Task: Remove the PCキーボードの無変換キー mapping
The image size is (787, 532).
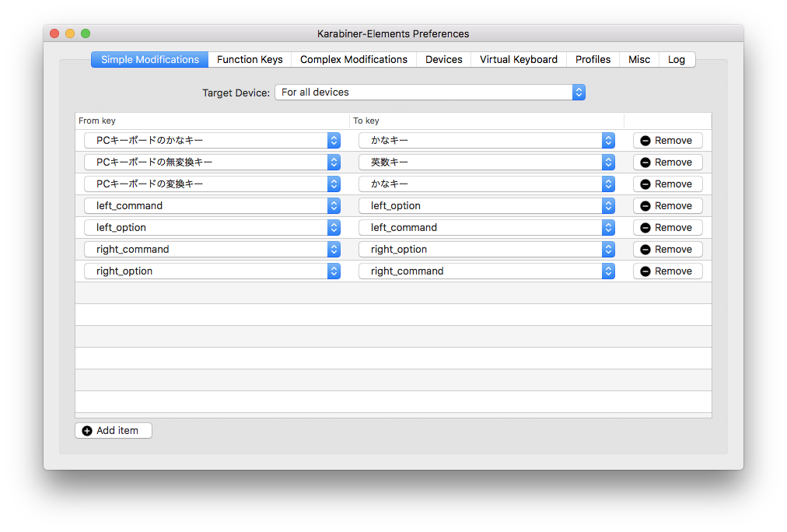Action: click(x=667, y=162)
